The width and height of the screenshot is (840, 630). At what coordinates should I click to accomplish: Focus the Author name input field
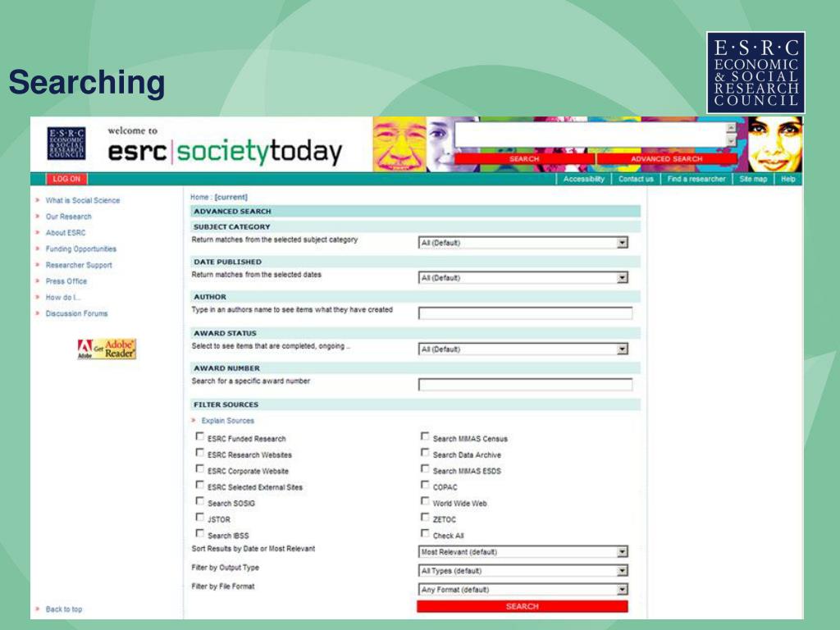coord(525,313)
